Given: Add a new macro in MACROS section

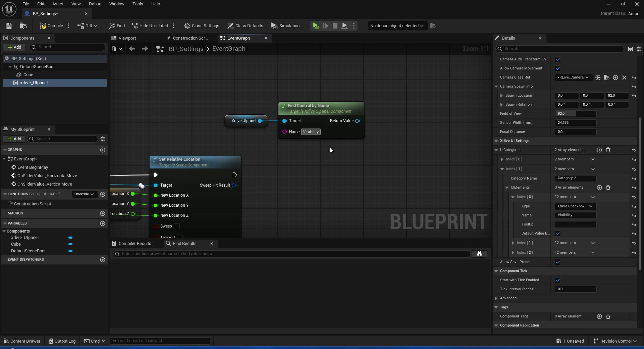Looking at the screenshot, I should (103, 213).
